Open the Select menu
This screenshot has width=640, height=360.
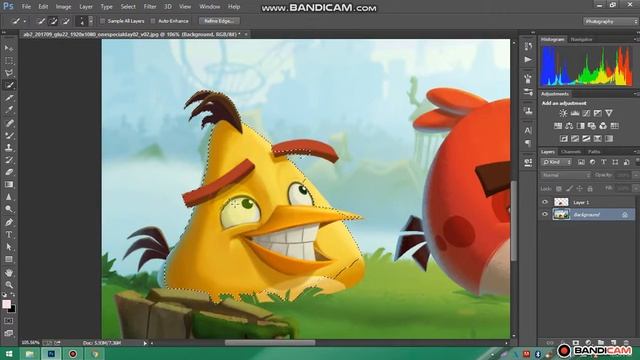(128, 7)
